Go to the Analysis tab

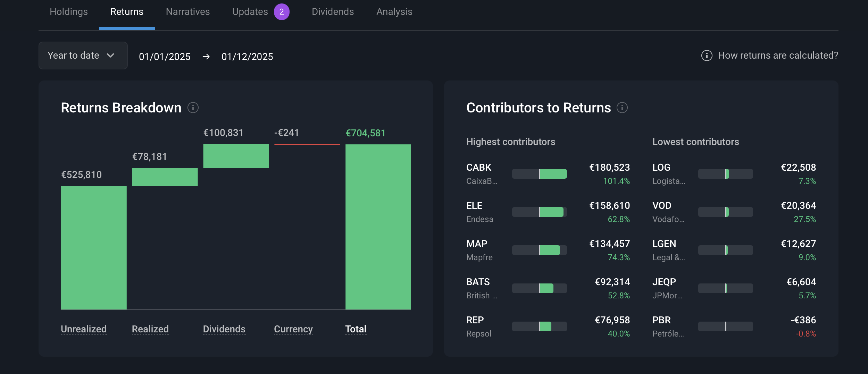[394, 12]
